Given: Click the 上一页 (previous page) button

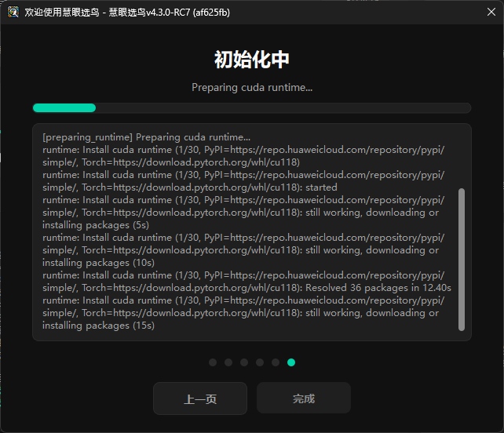Looking at the screenshot, I should tap(200, 398).
